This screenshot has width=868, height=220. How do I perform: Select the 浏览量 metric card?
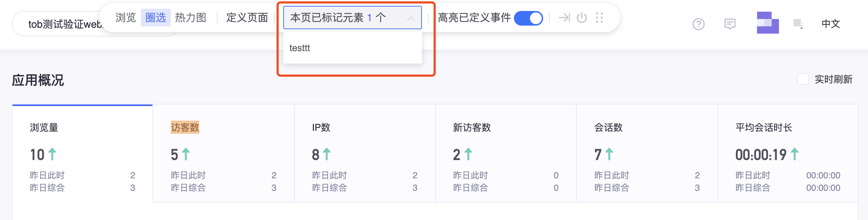(82, 153)
